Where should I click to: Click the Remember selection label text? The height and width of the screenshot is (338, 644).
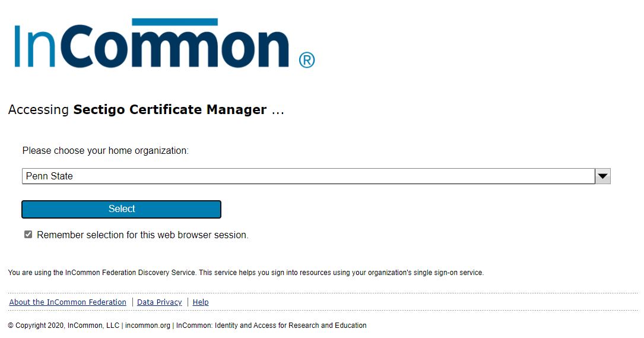pyautogui.click(x=142, y=235)
